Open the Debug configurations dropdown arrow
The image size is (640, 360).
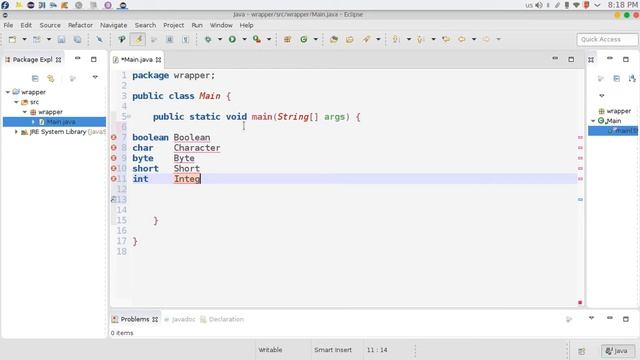click(x=220, y=40)
